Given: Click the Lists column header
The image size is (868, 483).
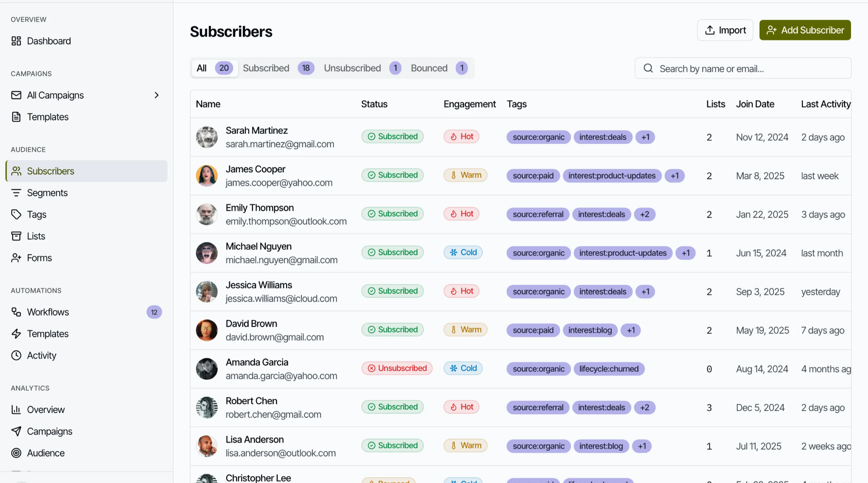Looking at the screenshot, I should pyautogui.click(x=716, y=104).
